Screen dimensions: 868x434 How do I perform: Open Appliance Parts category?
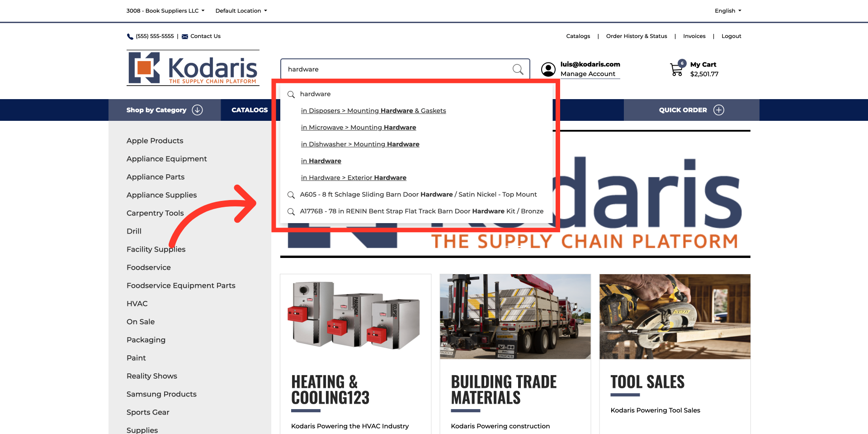(156, 177)
